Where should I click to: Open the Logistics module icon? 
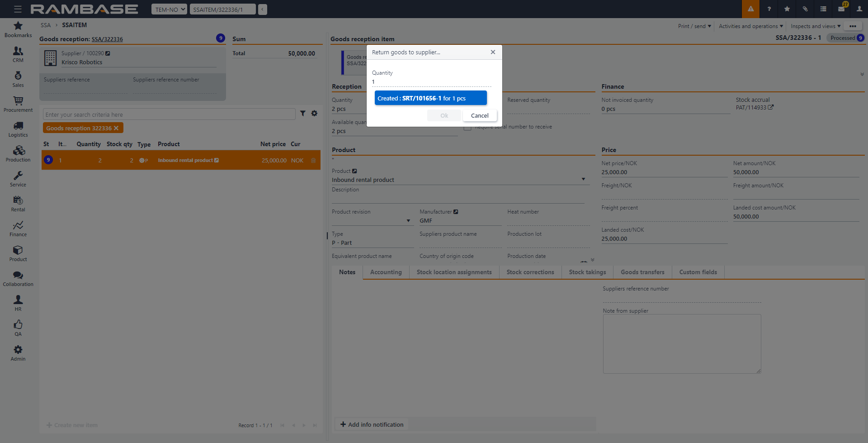coord(18,129)
